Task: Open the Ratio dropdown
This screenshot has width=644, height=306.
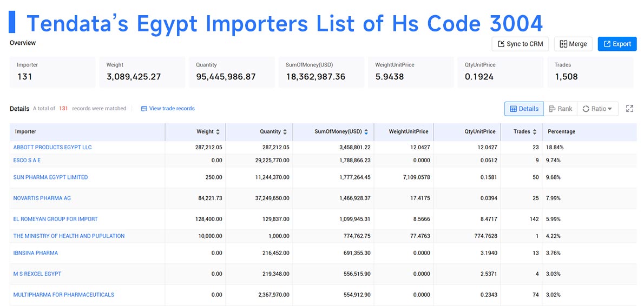Action: pos(597,109)
